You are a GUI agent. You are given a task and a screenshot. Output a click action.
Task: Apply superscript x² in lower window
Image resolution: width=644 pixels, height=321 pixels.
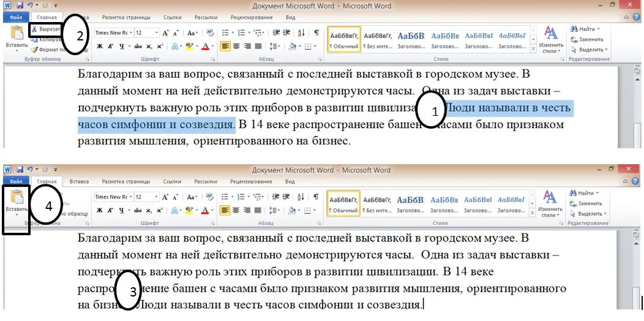pyautogui.click(x=159, y=211)
